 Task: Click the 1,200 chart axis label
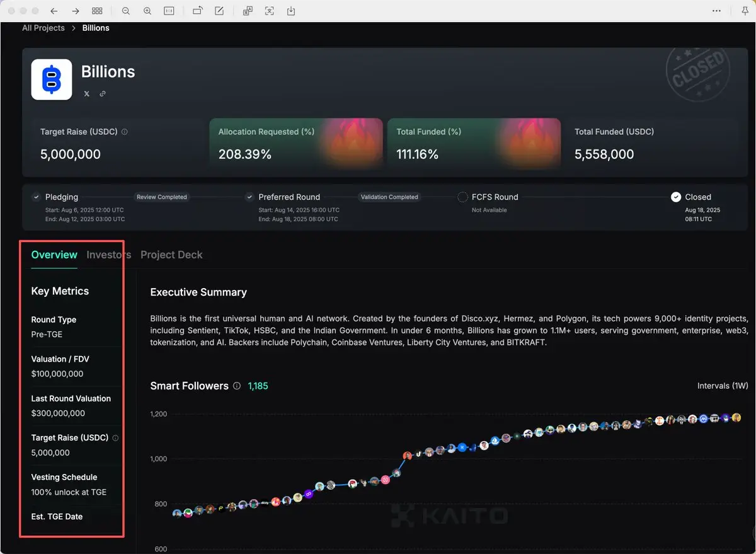(x=159, y=414)
